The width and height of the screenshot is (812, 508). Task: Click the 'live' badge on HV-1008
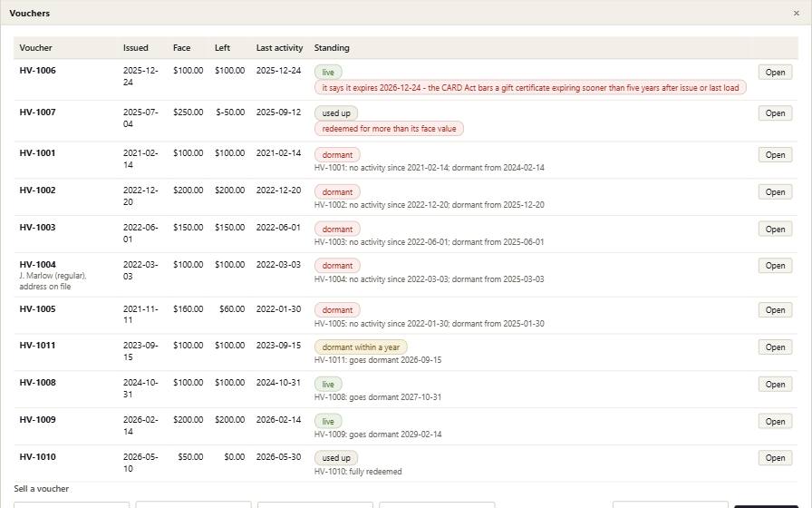pyautogui.click(x=328, y=384)
